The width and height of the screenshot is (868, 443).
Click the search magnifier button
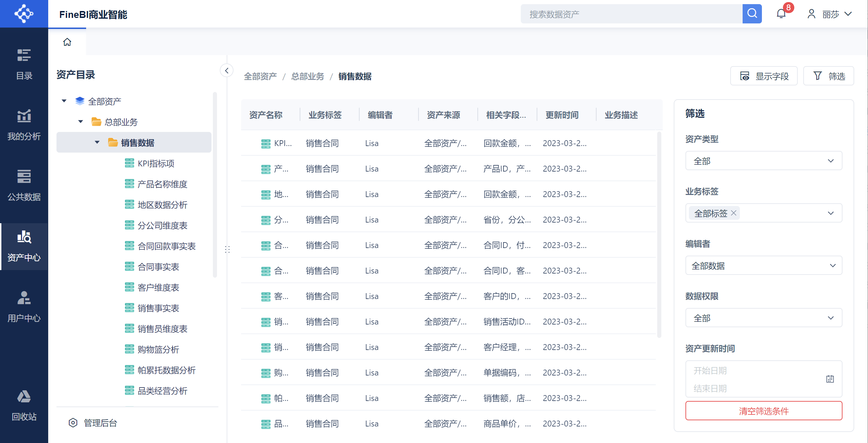752,14
